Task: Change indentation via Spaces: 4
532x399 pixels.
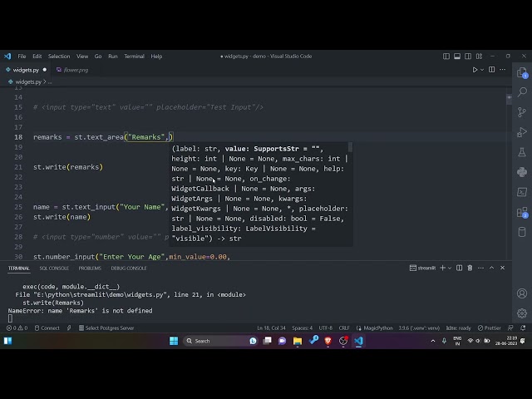Action: [303, 328]
